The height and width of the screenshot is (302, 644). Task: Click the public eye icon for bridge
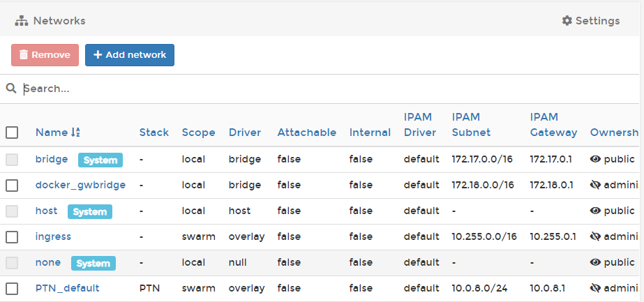(x=595, y=159)
